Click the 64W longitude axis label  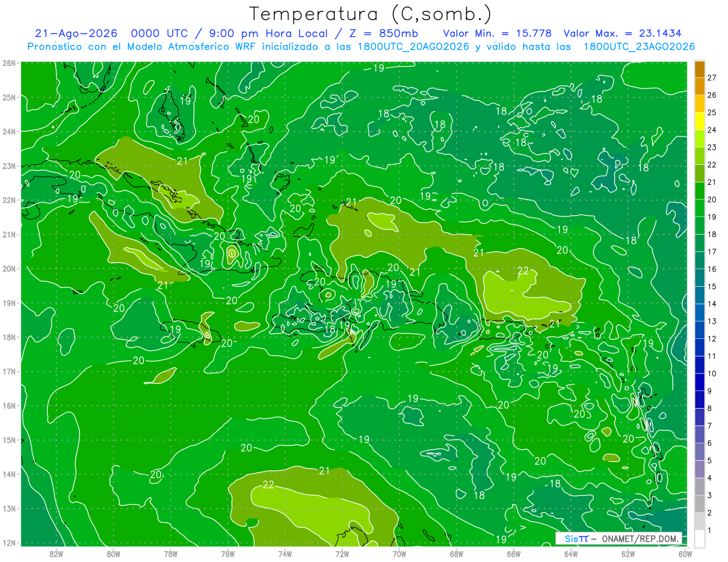click(571, 554)
